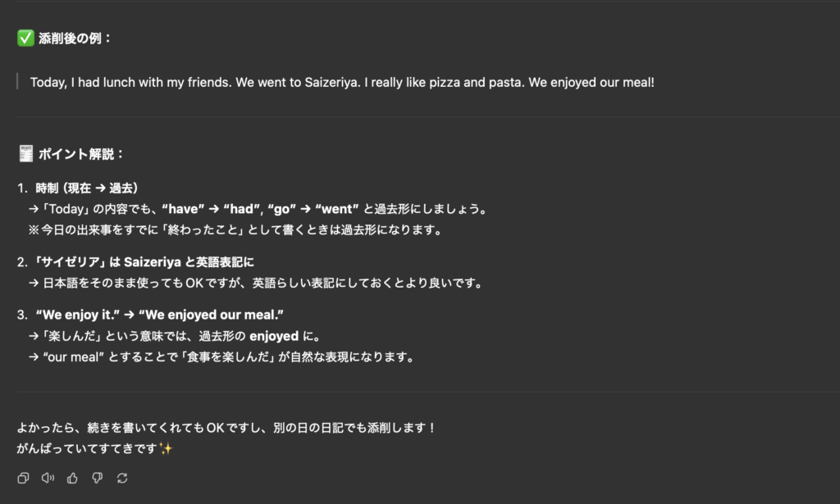The width and height of the screenshot is (840, 504).
Task: Click the quoted corrected English sentence block
Action: tap(342, 83)
